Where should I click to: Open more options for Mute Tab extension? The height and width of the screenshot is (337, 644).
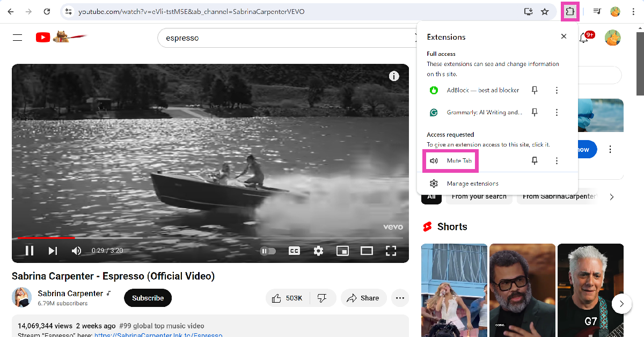click(x=557, y=160)
